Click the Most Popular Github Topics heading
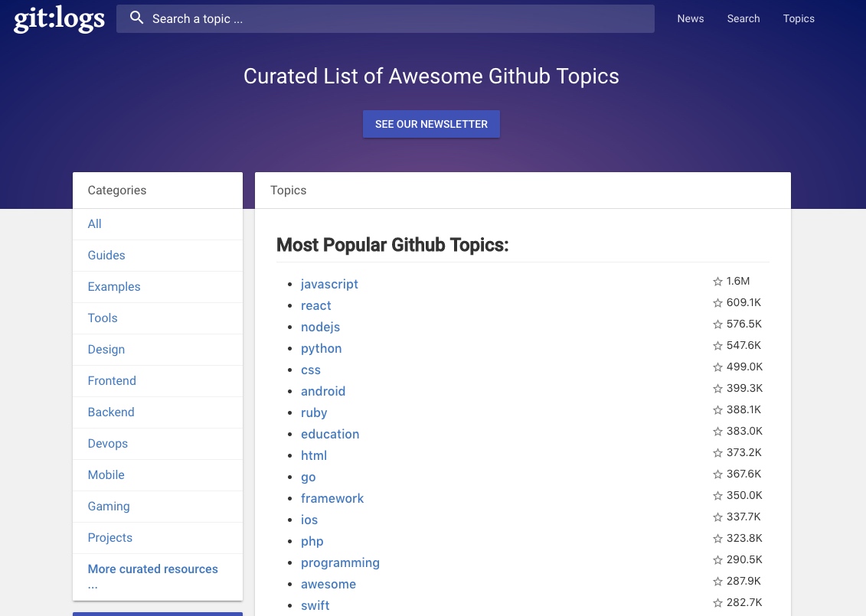Screen dimensions: 866x616 (392, 245)
